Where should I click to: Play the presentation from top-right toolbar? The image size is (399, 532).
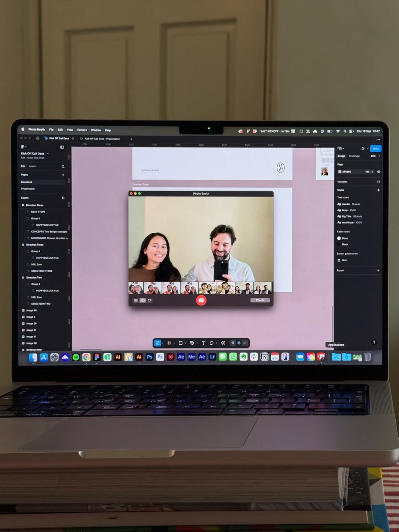point(363,149)
